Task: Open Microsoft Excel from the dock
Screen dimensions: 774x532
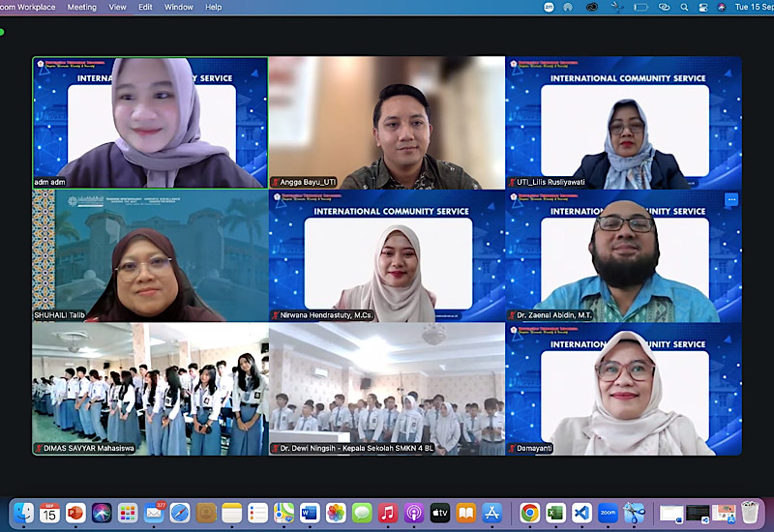Action: click(555, 514)
